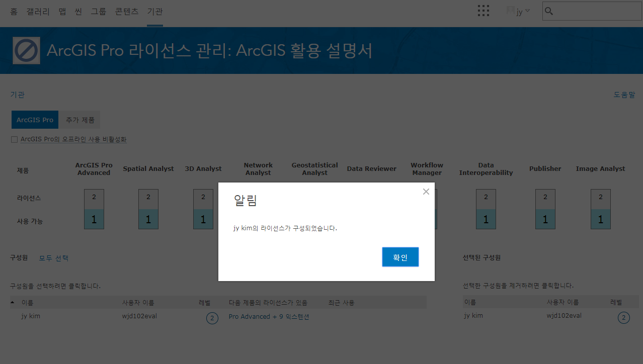Click 다음 제품의 라이선스가 있음 column header
Image resolution: width=643 pixels, height=364 pixels.
tap(268, 303)
